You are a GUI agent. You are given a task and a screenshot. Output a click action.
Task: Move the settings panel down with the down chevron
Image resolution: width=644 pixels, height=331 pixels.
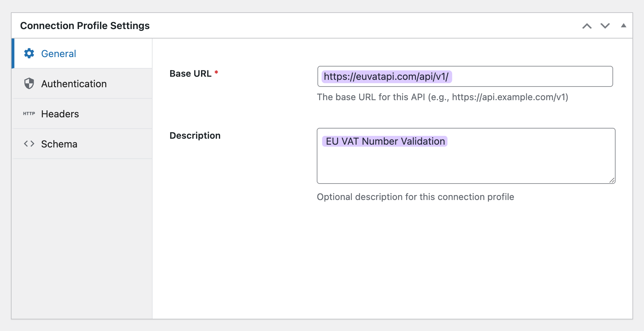click(605, 26)
